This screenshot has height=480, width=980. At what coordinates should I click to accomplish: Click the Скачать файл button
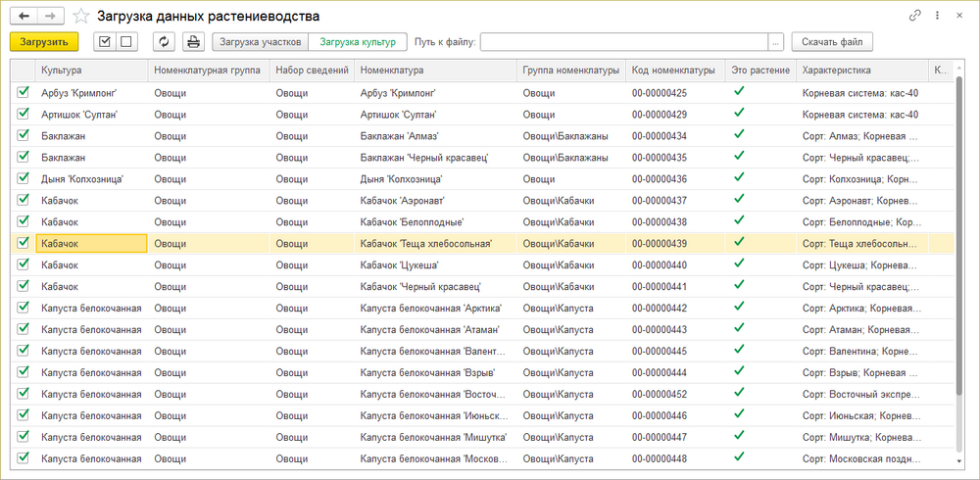832,42
